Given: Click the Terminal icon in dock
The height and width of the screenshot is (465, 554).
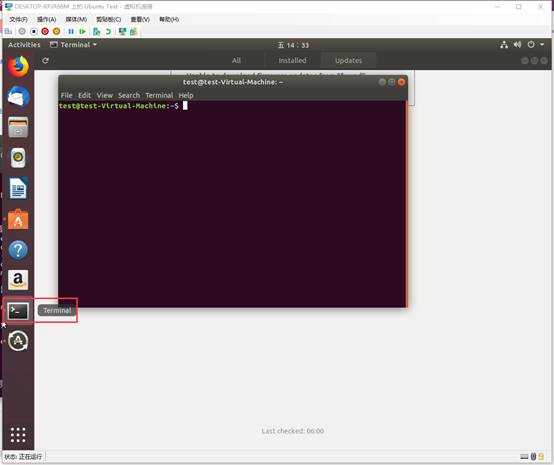Looking at the screenshot, I should click(18, 311).
